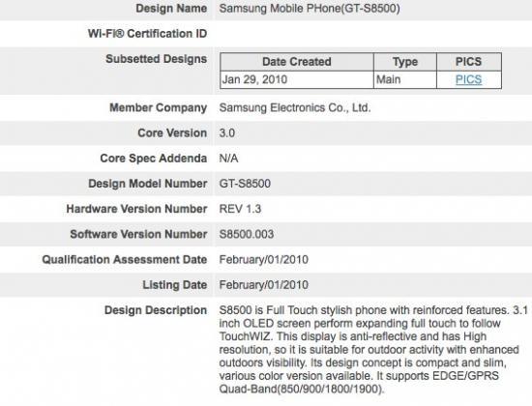This screenshot has height=406, width=532.
Task: Click the Design Name label
Action: point(171,9)
